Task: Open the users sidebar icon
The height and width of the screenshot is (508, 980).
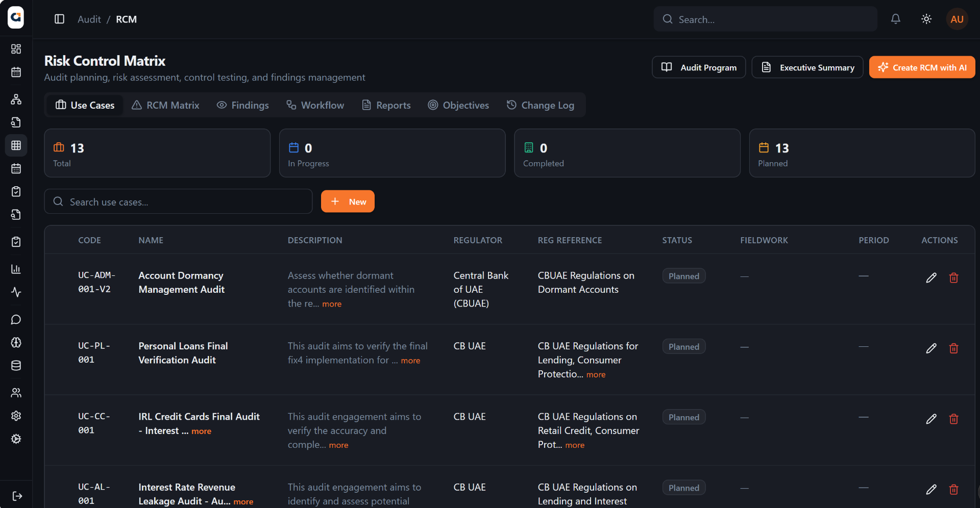Action: click(x=16, y=393)
